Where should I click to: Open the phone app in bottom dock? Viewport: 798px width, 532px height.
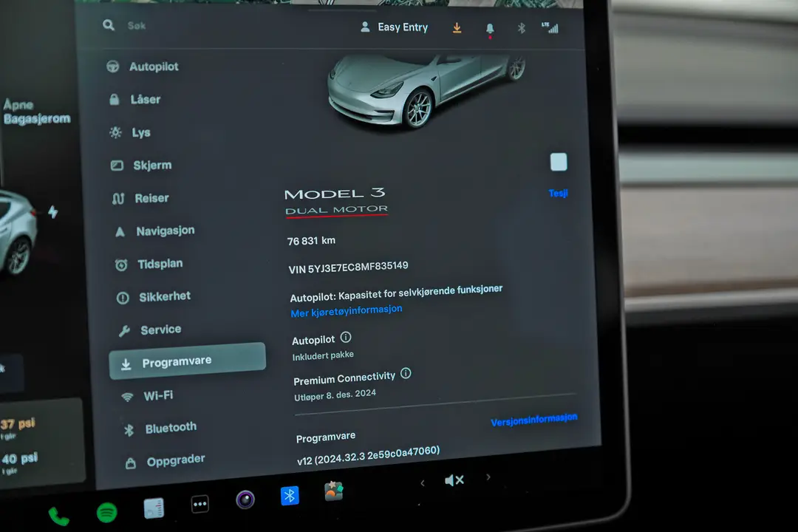[x=58, y=516]
